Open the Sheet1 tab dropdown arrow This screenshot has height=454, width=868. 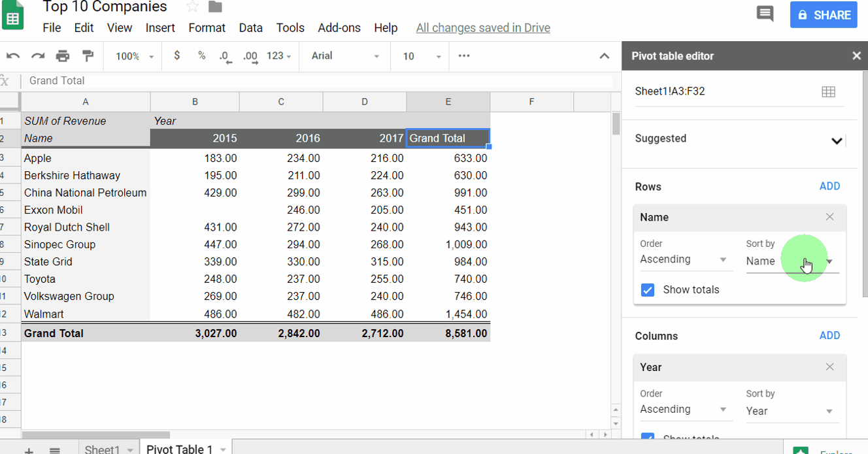[x=130, y=449]
